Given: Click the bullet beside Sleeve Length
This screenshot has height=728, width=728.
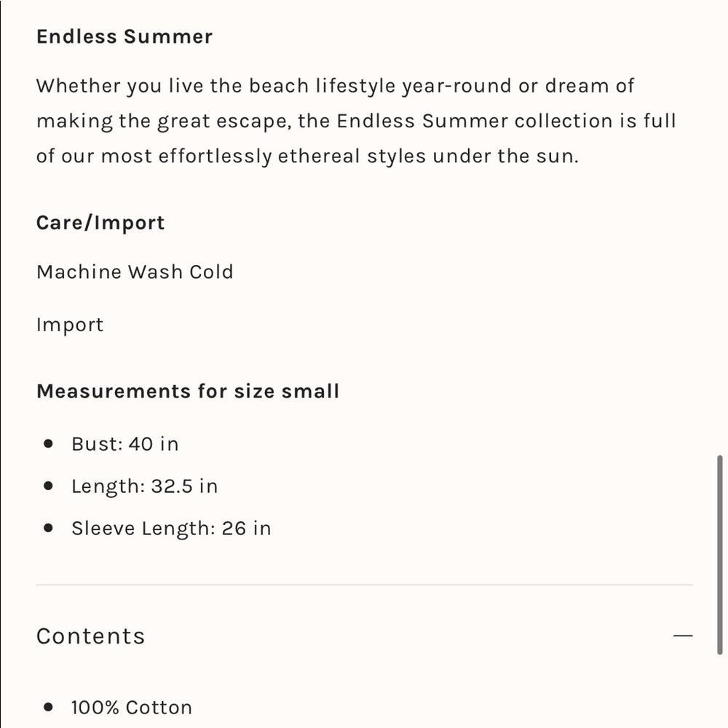Looking at the screenshot, I should (49, 528).
